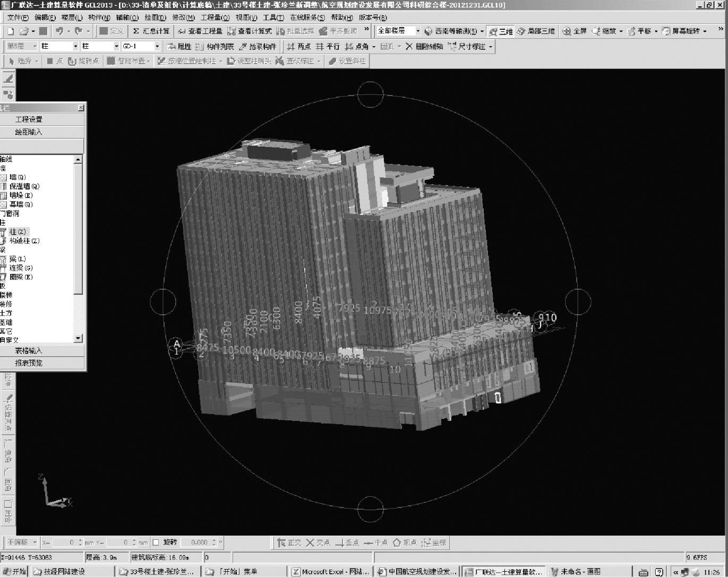Expand the 缩放 zoom dropdown arrow
The image size is (728, 577).
click(621, 31)
